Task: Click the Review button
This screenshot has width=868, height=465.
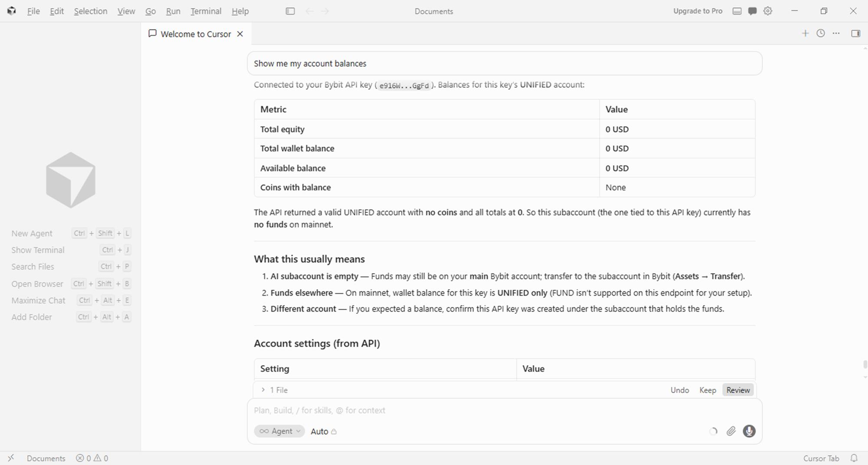Action: [x=738, y=390]
